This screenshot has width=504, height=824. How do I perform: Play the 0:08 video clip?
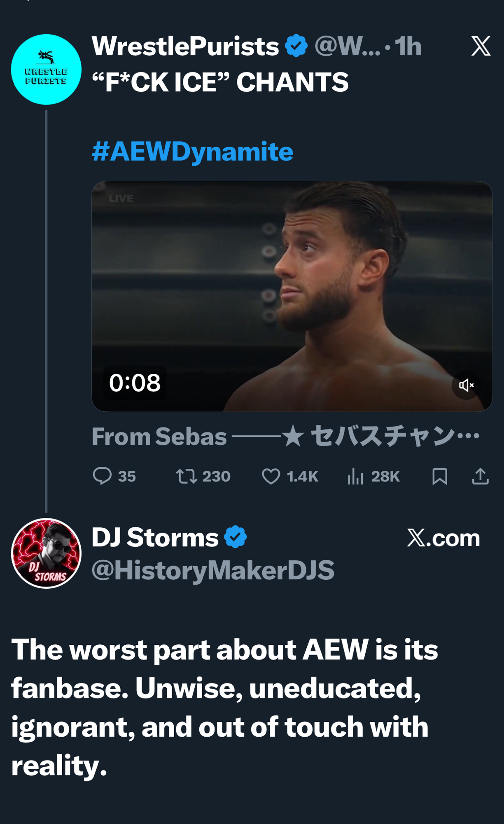292,296
